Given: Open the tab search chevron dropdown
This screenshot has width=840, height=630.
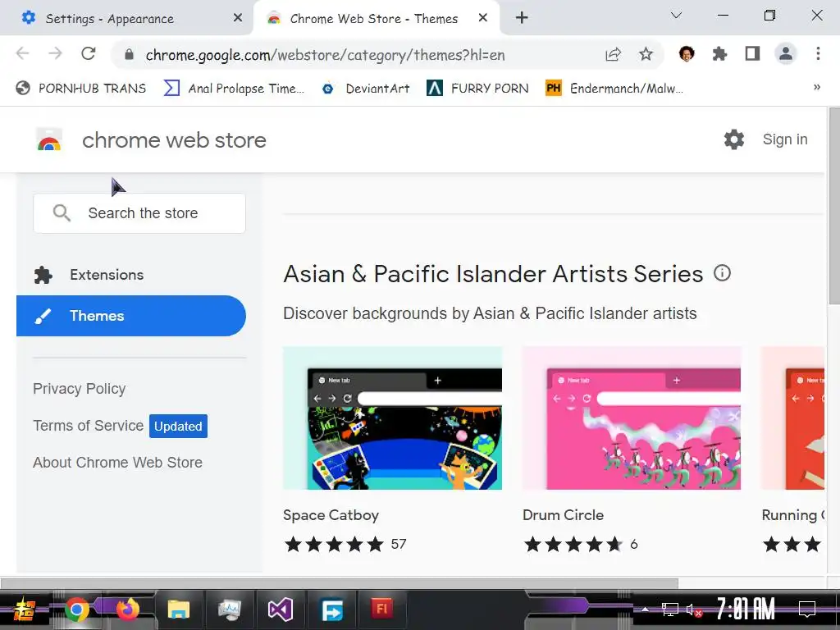Looking at the screenshot, I should click(x=676, y=15).
